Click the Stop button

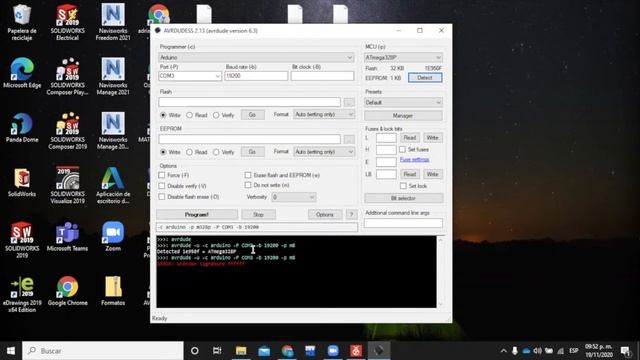tap(258, 215)
